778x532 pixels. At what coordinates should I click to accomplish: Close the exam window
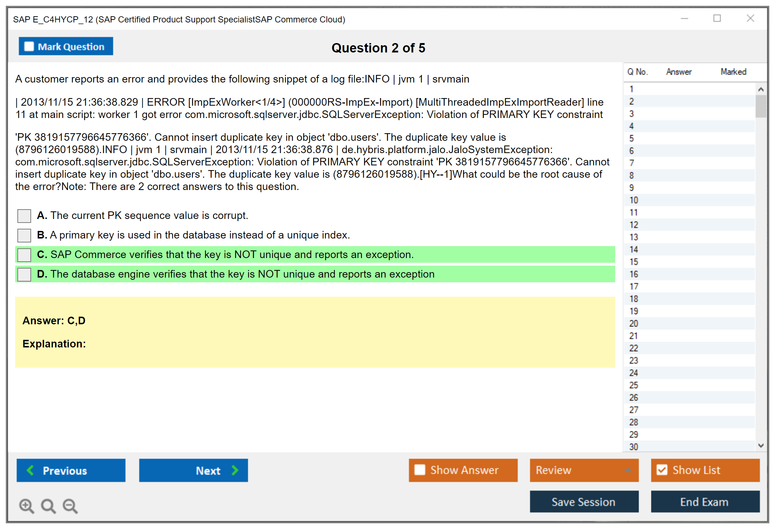750,18
